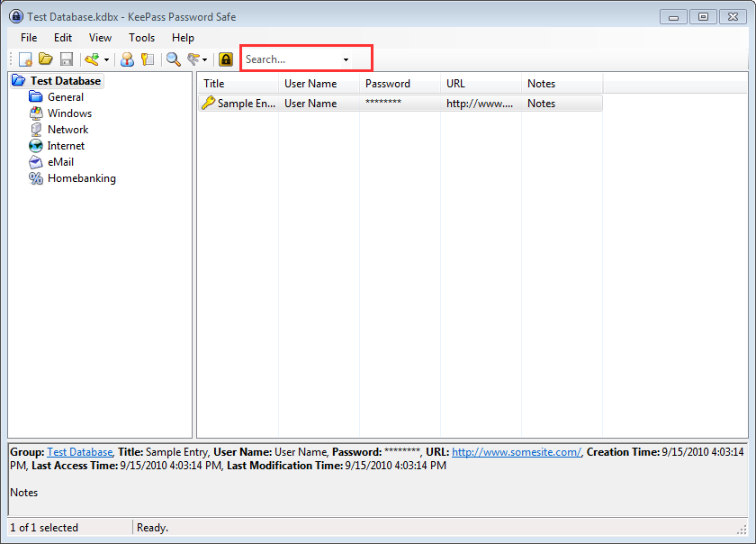This screenshot has height=544, width=756.
Task: Click the General group folder icon
Action: tap(36, 97)
